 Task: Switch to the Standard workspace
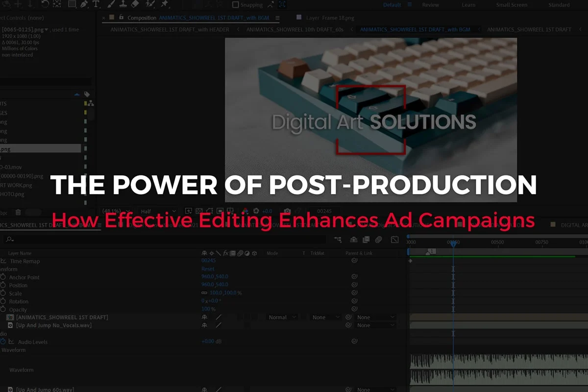click(x=559, y=5)
